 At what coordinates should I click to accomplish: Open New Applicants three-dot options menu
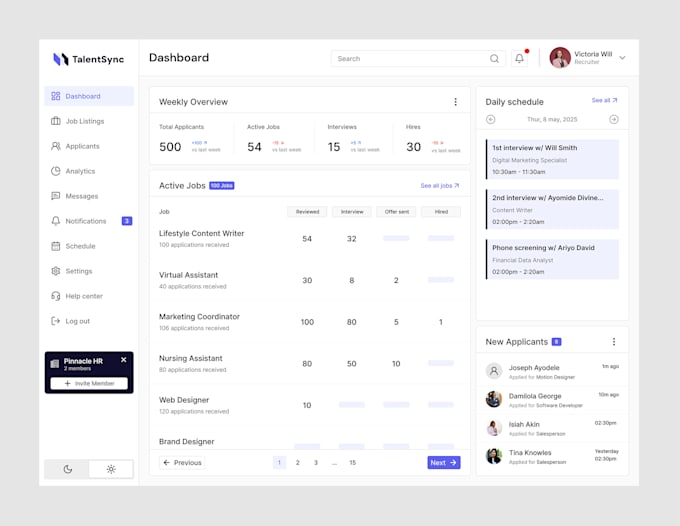pyautogui.click(x=614, y=342)
